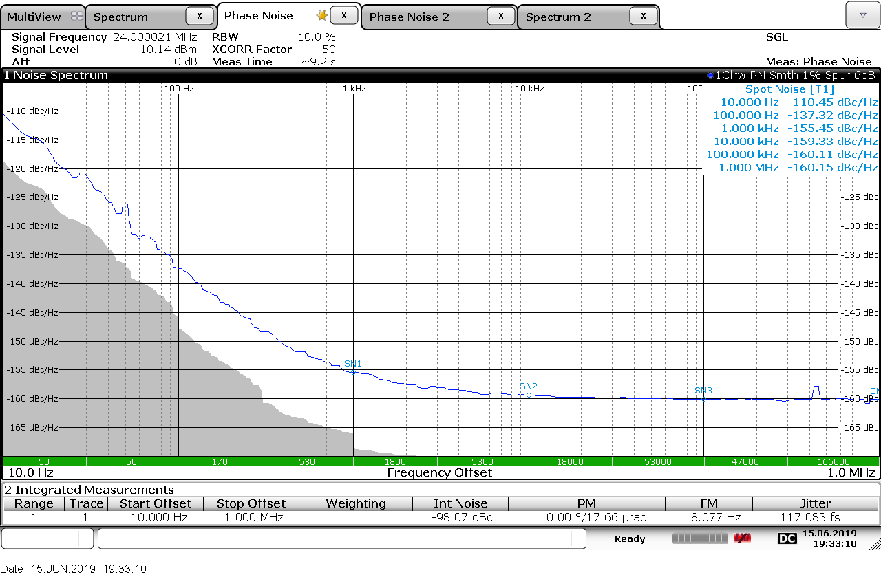Click the 1800 half-decade bar segment
This screenshot has width=881, height=588.
[395, 461]
